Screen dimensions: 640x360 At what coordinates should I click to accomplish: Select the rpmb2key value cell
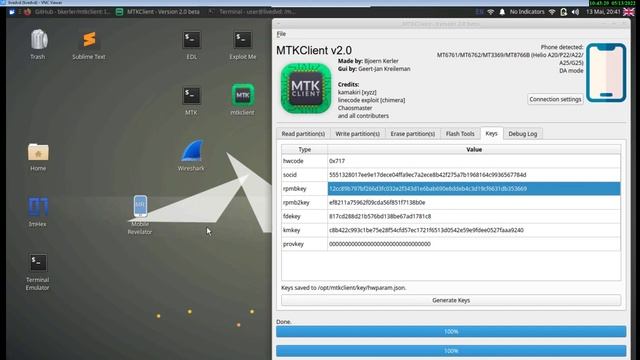point(474,202)
